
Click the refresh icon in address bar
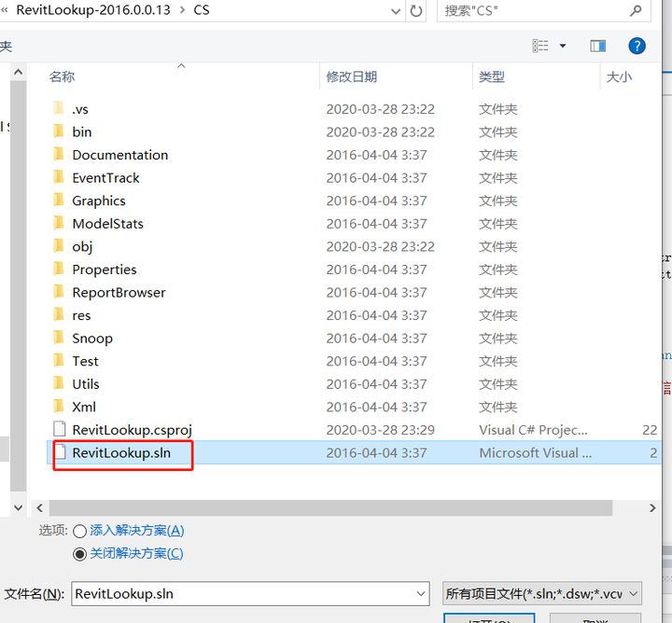415,10
